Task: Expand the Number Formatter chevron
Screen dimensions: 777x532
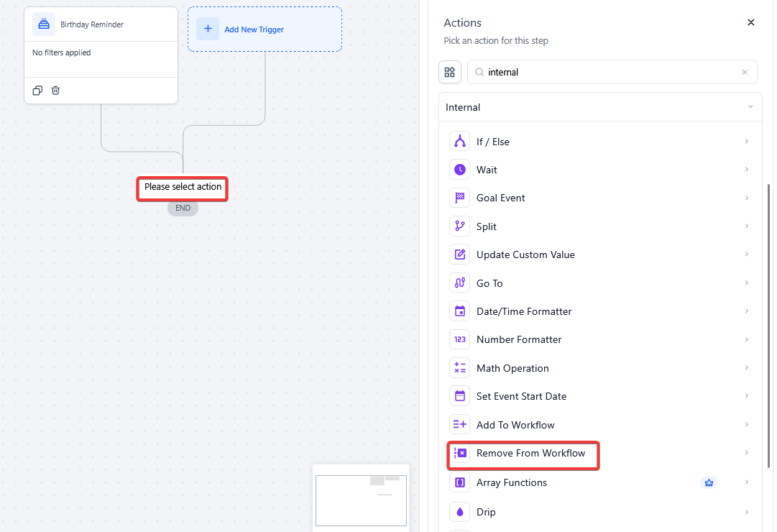Action: [747, 339]
